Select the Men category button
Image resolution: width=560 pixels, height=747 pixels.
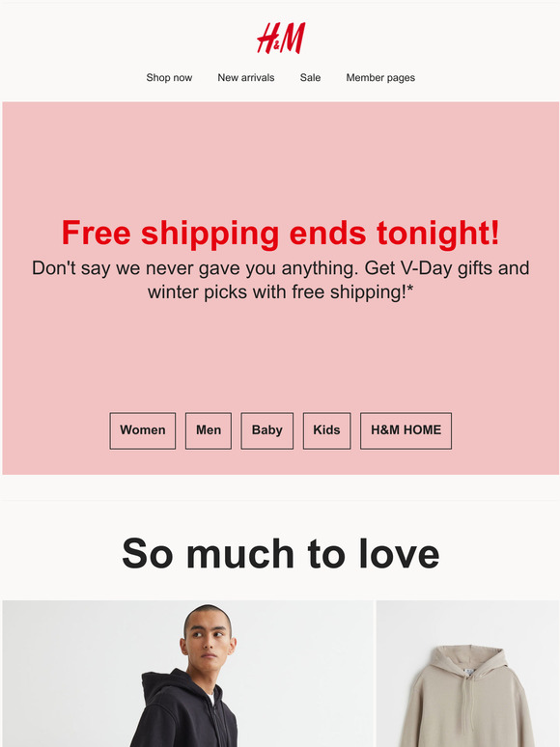click(x=209, y=430)
